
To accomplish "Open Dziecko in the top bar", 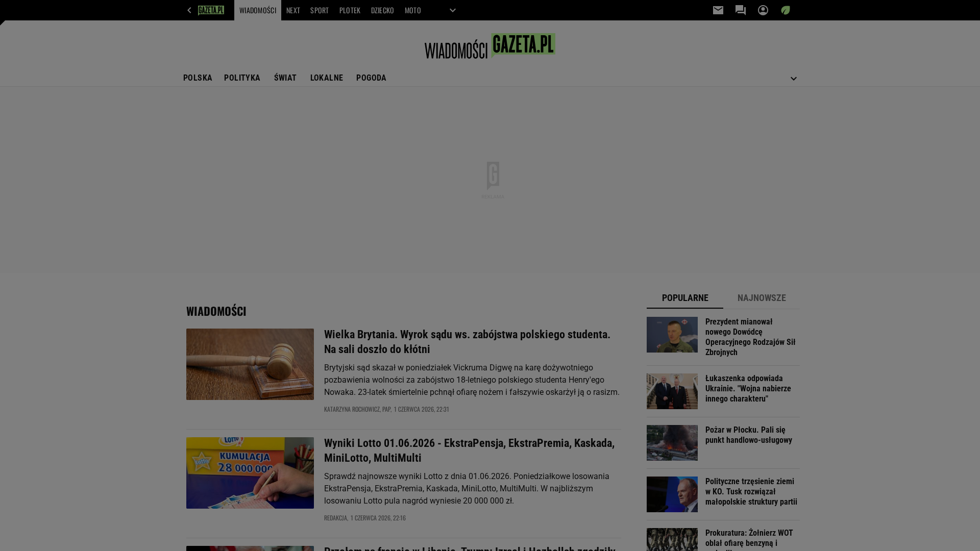I will tap(382, 10).
